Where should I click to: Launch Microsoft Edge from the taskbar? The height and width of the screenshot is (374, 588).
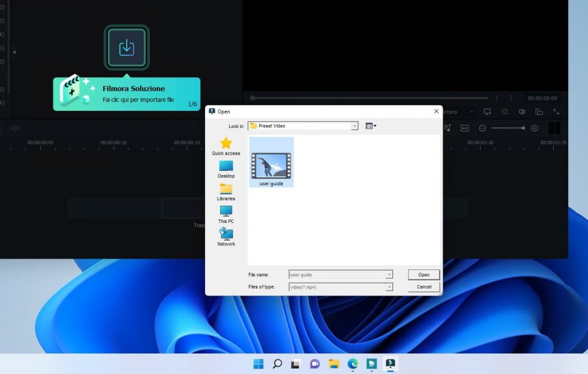coord(353,364)
